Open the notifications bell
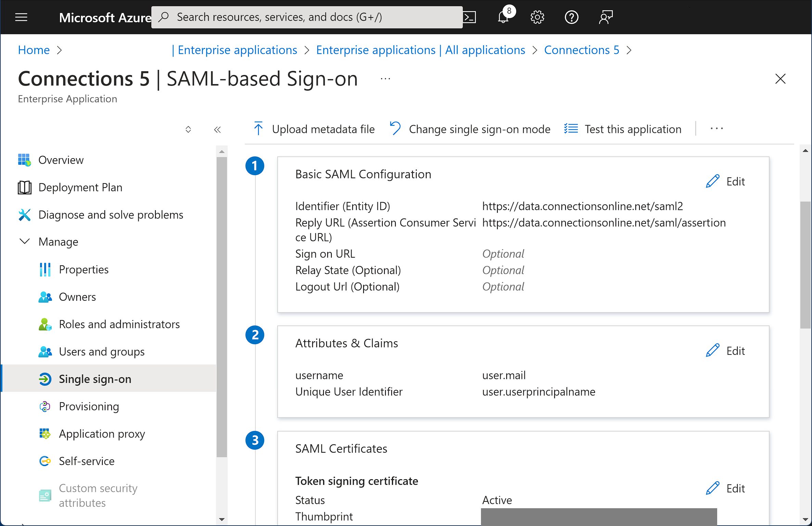 pos(503,17)
